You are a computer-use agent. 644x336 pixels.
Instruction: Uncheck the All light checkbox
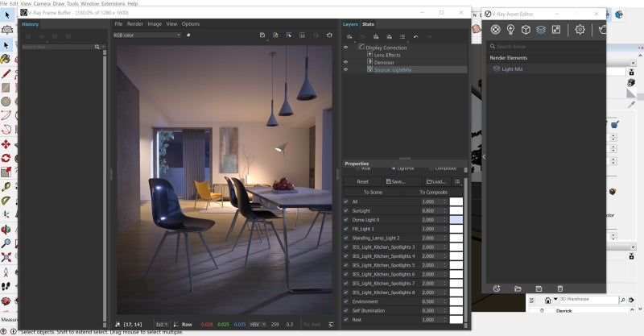tap(346, 201)
